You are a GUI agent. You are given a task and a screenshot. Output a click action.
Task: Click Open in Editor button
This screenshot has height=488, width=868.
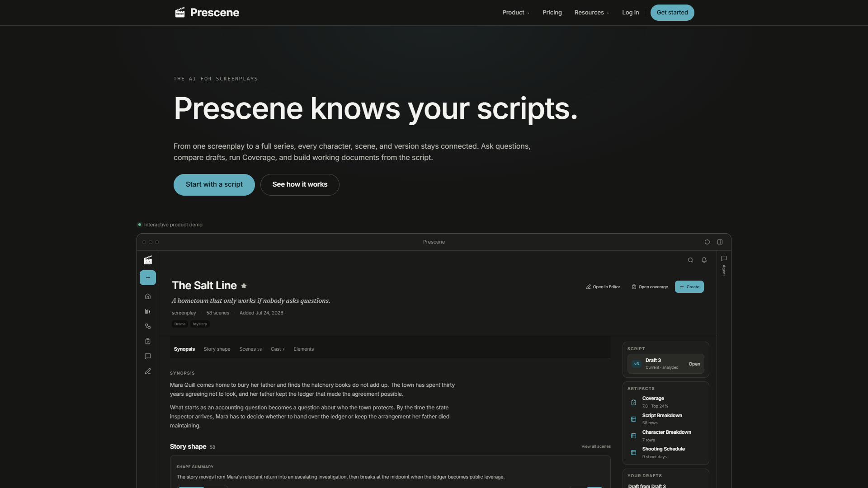[x=603, y=287]
